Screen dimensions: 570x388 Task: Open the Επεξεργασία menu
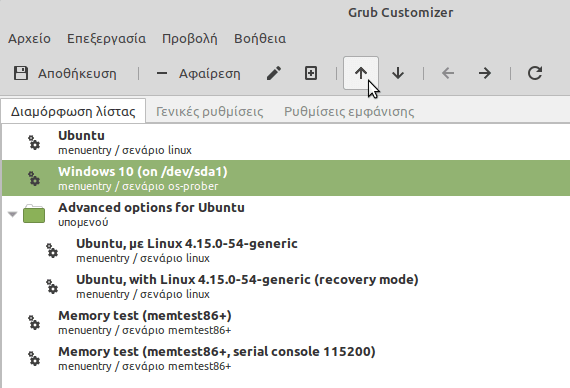pos(106,39)
